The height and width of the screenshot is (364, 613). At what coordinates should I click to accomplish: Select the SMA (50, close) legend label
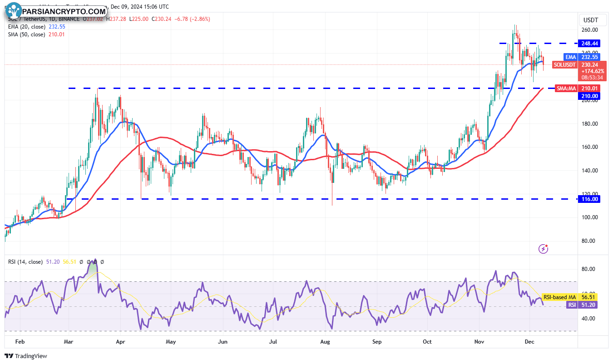[x=26, y=34]
